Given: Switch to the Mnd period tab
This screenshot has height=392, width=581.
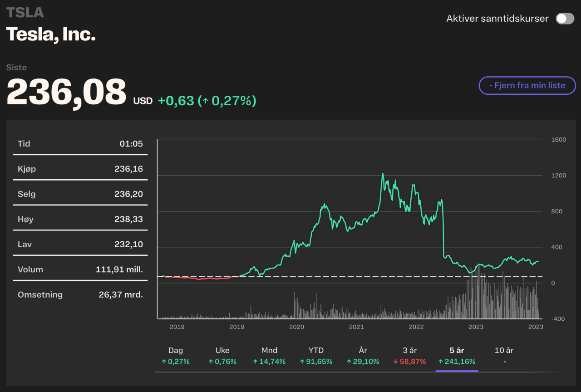Looking at the screenshot, I should click(x=269, y=356).
